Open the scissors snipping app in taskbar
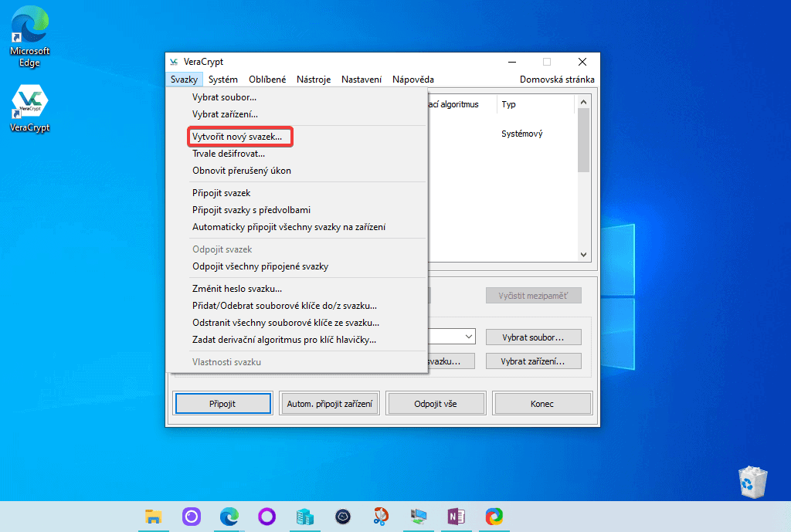 pos(381,517)
